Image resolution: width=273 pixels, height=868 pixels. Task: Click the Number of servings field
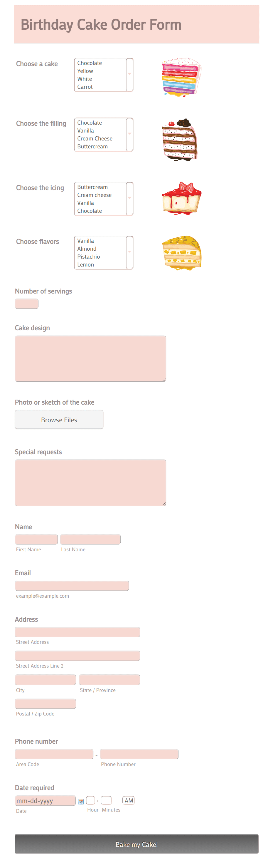pyautogui.click(x=26, y=304)
